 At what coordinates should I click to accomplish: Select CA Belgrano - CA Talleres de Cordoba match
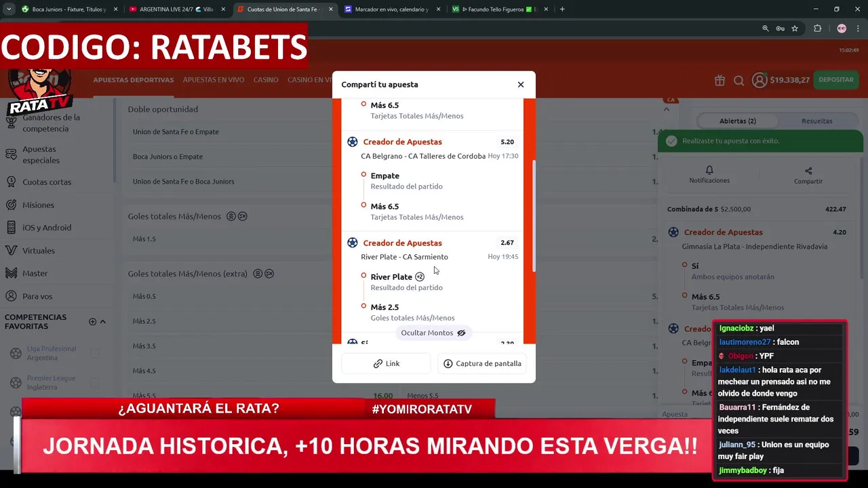[x=423, y=156]
